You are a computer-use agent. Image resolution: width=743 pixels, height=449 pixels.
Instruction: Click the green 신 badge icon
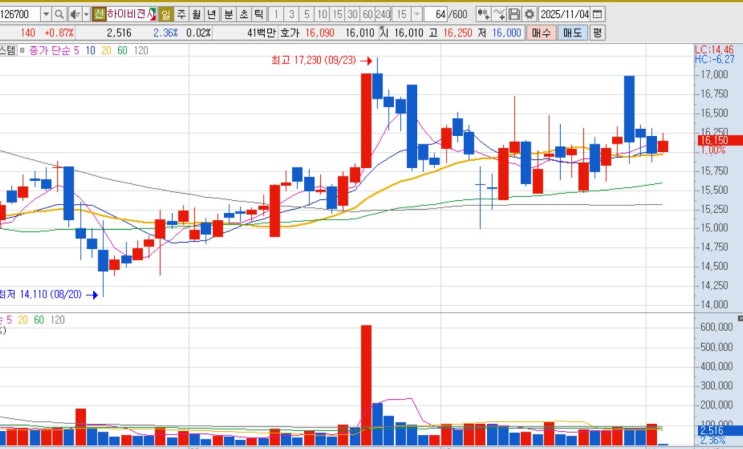pos(99,15)
